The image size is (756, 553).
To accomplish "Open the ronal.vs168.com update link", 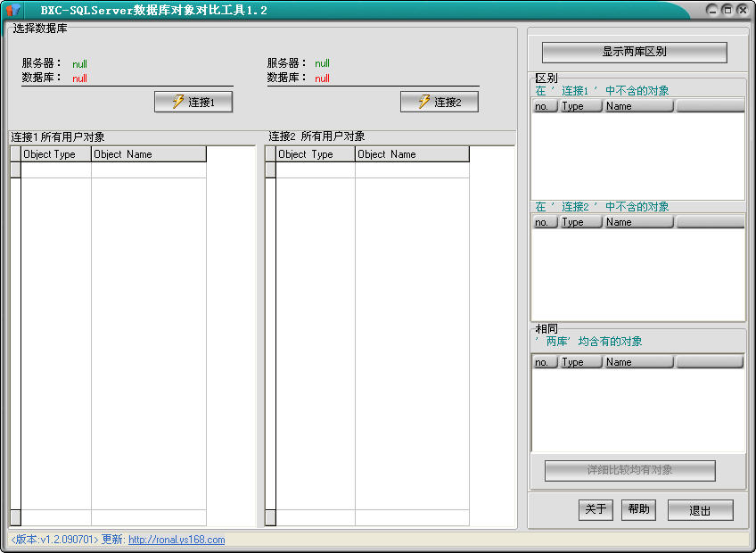I will click(x=177, y=540).
